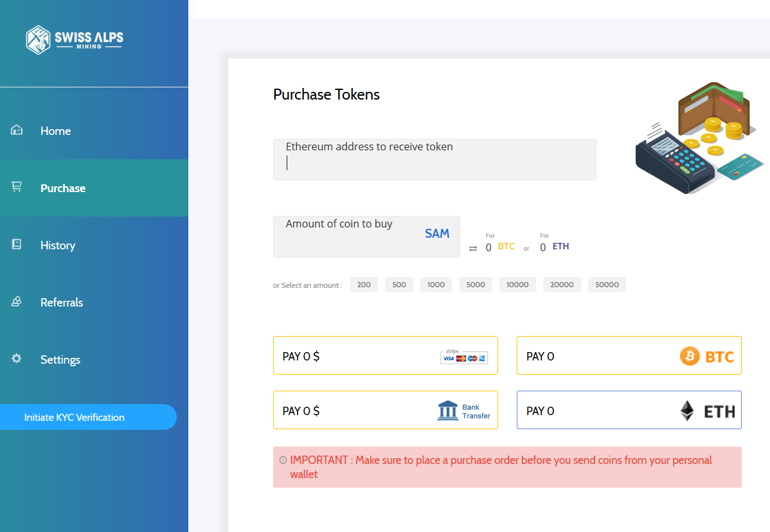Image resolution: width=770 pixels, height=532 pixels.
Task: Click the Swiss Alps Mining logo
Action: (75, 40)
